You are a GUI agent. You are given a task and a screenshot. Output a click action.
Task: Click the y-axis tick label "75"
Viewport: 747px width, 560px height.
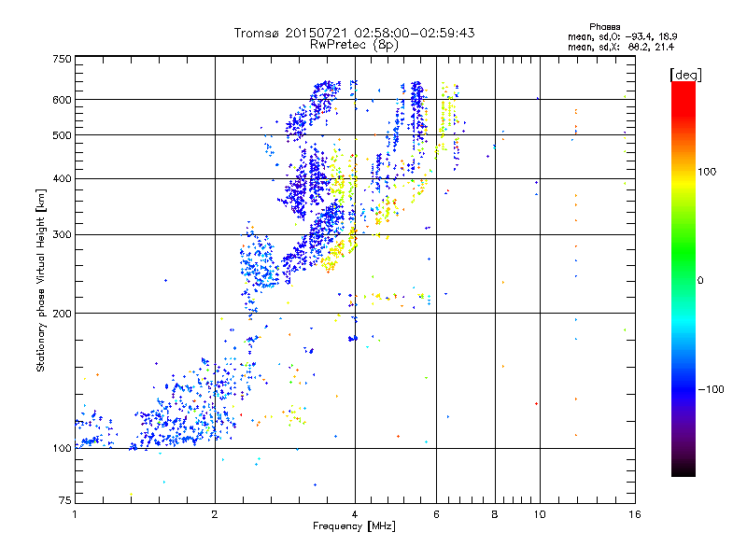[65, 500]
